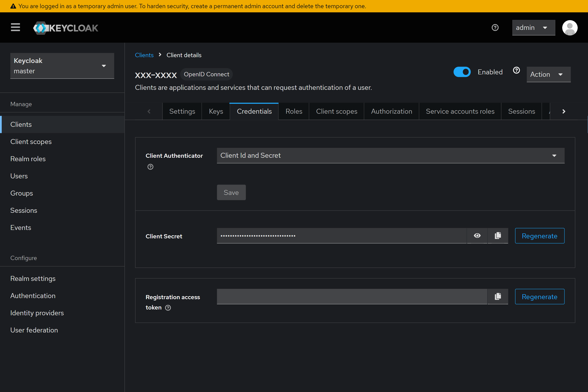Open the Sessions tab
The image size is (588, 392).
(x=522, y=111)
